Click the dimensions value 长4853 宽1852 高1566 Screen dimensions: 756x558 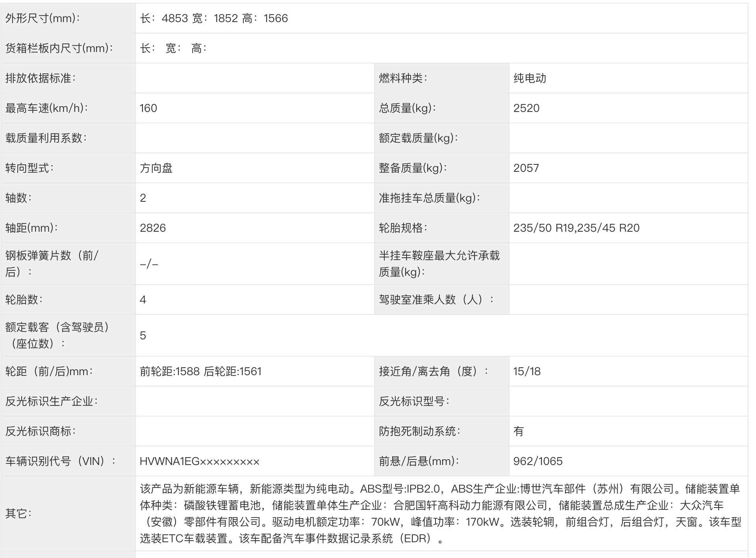[x=214, y=18]
